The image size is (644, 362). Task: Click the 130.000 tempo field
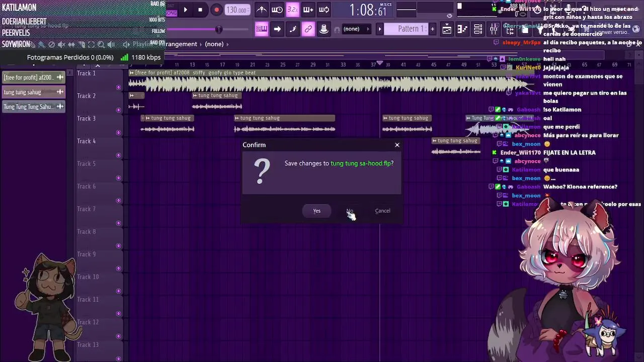tap(237, 10)
